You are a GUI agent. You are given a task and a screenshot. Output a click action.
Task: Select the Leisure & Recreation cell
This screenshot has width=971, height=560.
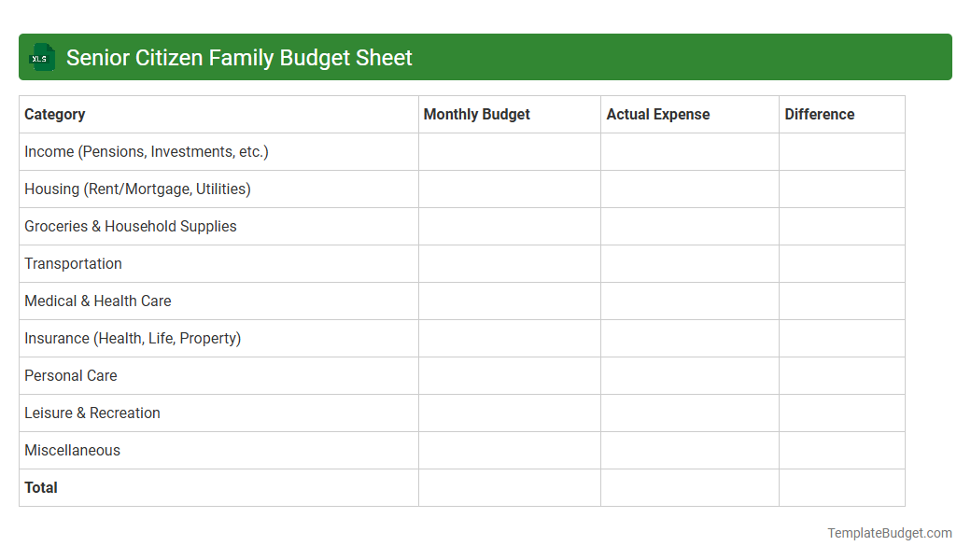coord(91,413)
